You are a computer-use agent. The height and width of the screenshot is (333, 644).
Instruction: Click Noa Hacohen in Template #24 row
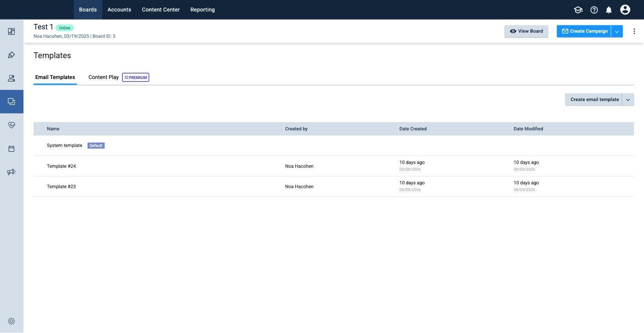tap(299, 166)
